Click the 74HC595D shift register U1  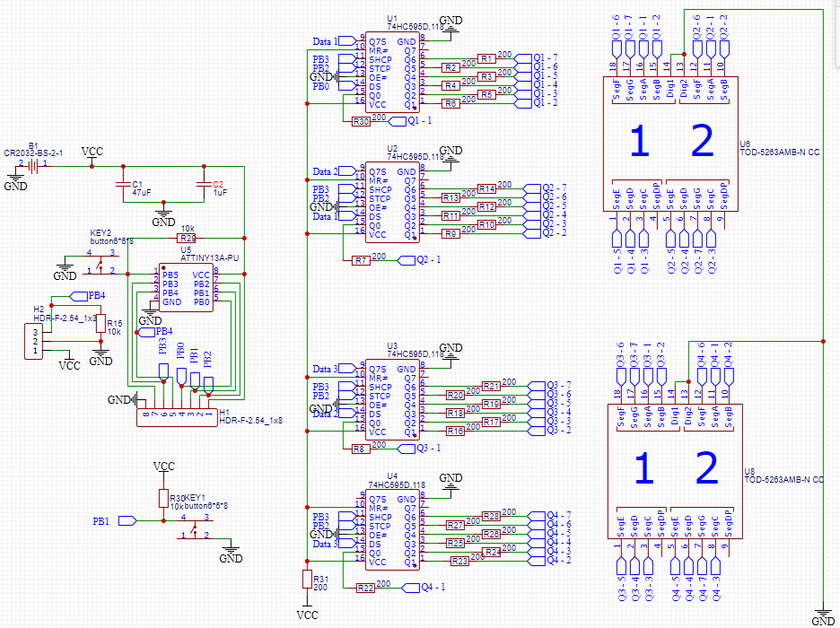pos(390,72)
